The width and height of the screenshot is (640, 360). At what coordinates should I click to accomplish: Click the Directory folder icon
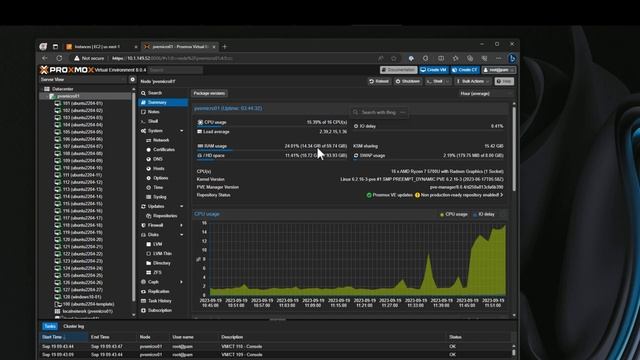click(149, 263)
